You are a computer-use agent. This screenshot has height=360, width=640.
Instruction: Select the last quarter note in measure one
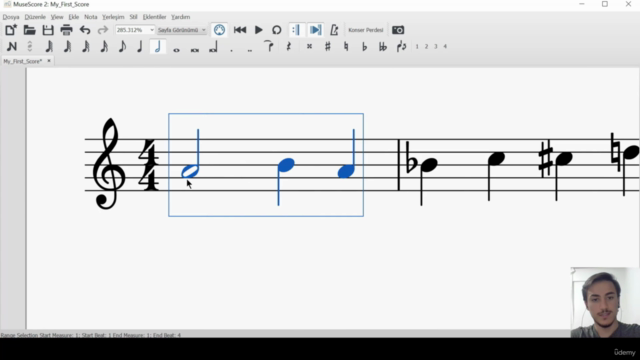346,171
